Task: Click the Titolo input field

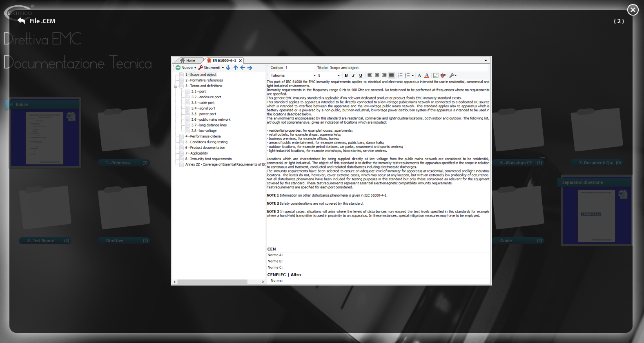Action: pos(408,68)
